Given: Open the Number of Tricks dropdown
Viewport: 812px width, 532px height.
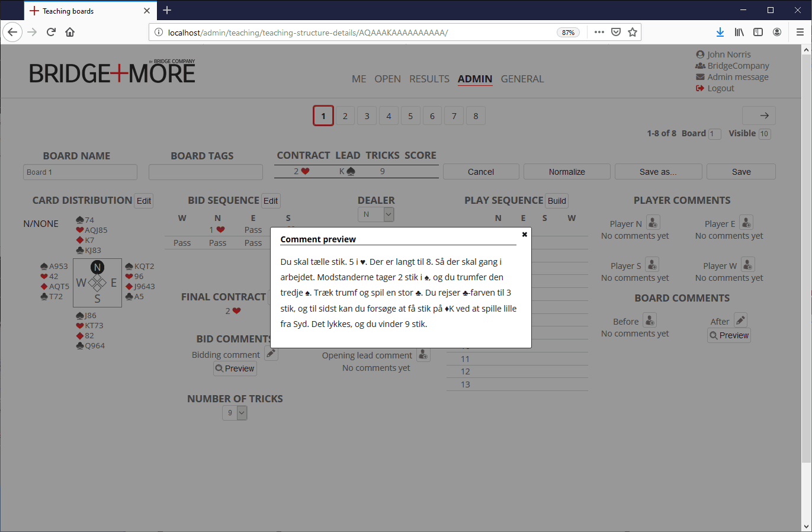Looking at the screenshot, I should [242, 413].
